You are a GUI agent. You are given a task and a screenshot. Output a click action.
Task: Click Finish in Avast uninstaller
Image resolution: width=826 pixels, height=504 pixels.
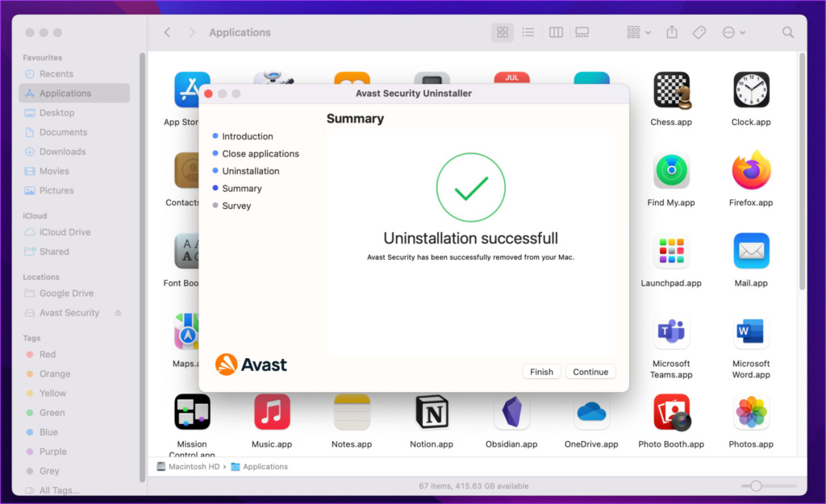[x=541, y=372]
